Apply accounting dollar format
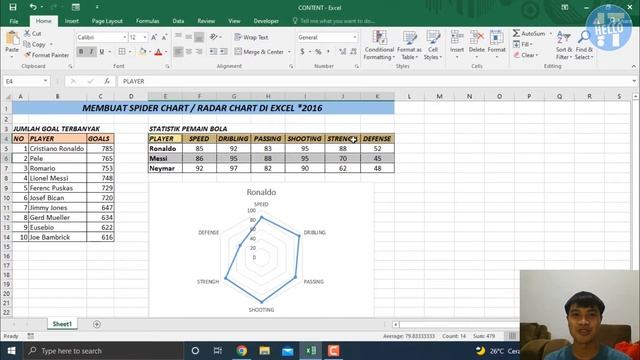The height and width of the screenshot is (360, 640). pyautogui.click(x=302, y=52)
